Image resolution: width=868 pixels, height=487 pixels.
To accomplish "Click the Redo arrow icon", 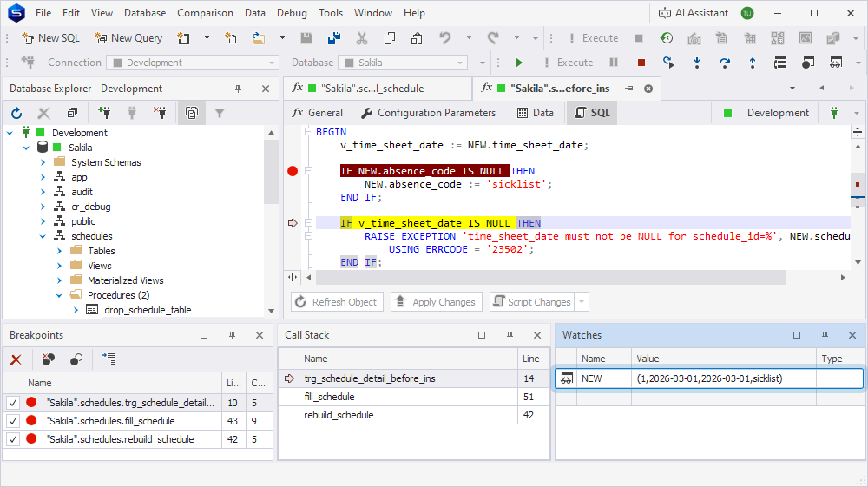I will click(493, 38).
